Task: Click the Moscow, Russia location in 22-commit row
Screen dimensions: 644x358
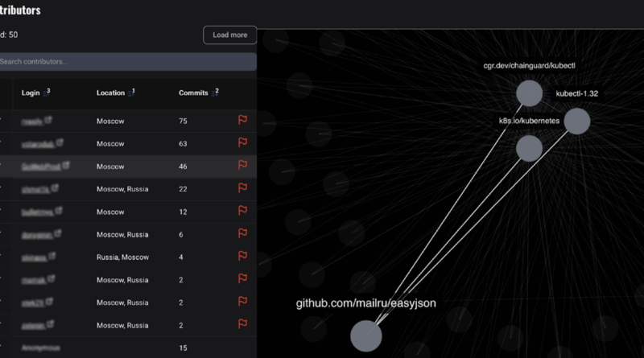Action: point(122,189)
